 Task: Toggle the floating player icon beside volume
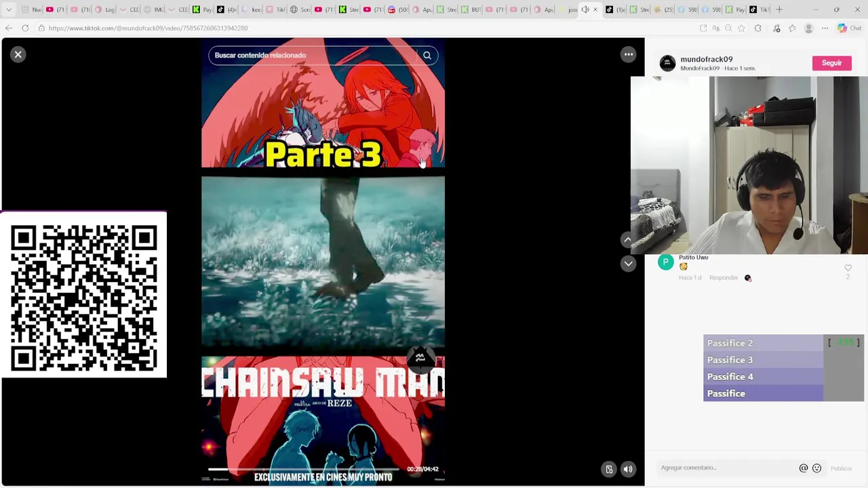pyautogui.click(x=609, y=469)
